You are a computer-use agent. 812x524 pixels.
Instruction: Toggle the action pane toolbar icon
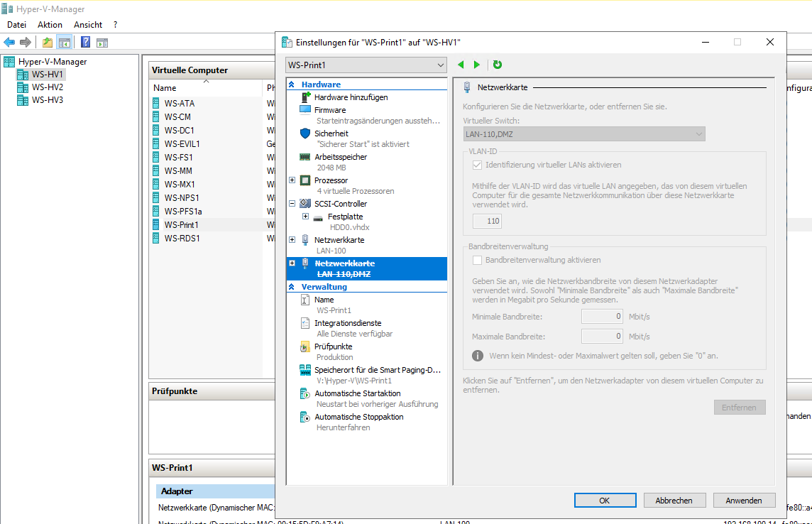pos(102,43)
